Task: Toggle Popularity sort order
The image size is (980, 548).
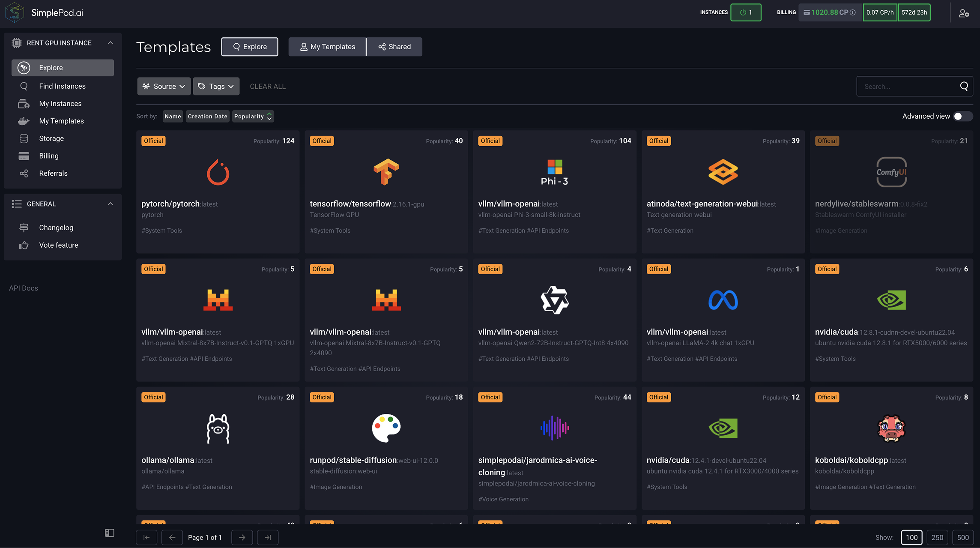Action: pyautogui.click(x=253, y=116)
